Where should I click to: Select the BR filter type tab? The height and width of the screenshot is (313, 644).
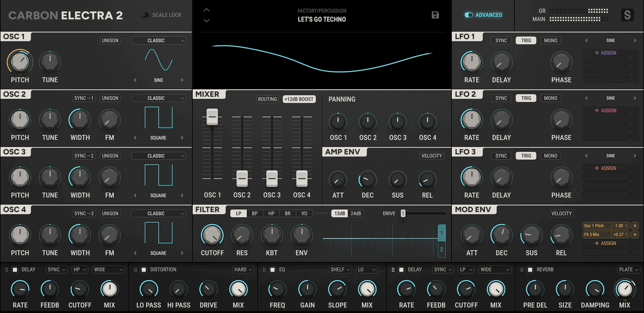pyautogui.click(x=287, y=214)
